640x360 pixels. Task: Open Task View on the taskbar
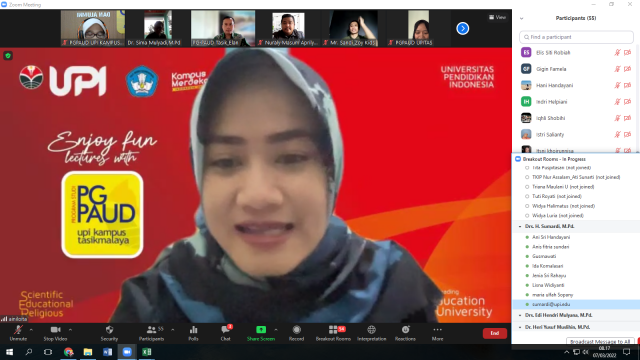[x=48, y=352]
